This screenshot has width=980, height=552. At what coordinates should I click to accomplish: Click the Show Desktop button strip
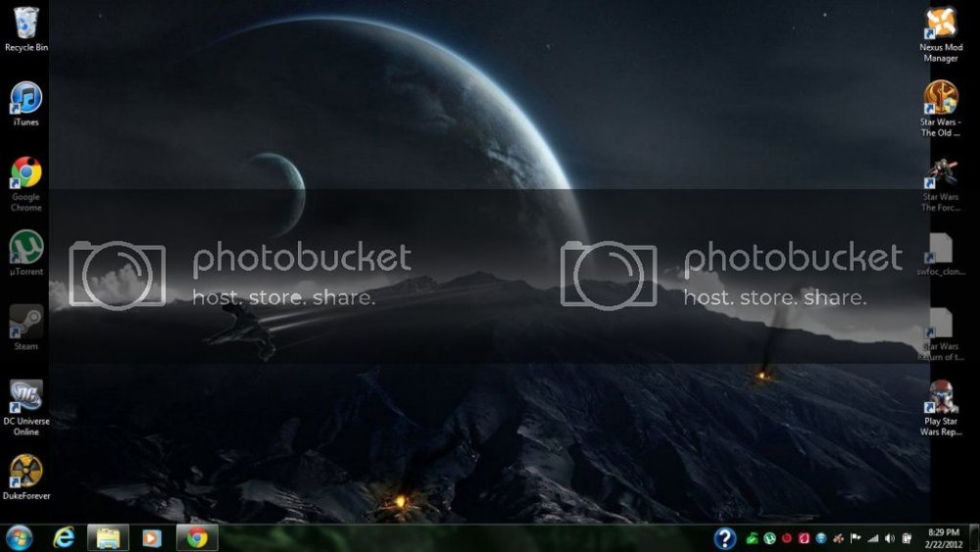click(974, 538)
